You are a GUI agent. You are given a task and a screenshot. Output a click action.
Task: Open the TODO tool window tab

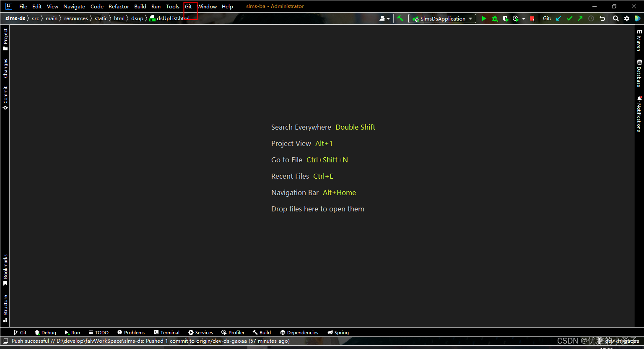(x=99, y=333)
